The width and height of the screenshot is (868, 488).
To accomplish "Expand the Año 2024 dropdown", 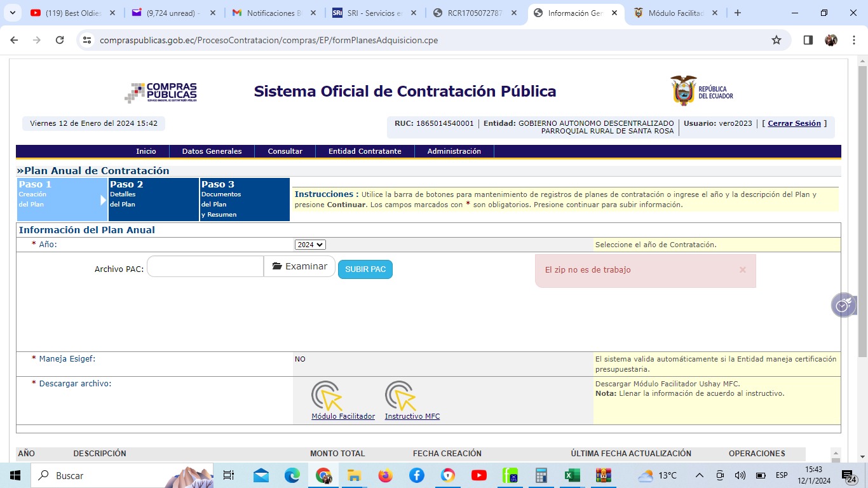I will pyautogui.click(x=310, y=245).
